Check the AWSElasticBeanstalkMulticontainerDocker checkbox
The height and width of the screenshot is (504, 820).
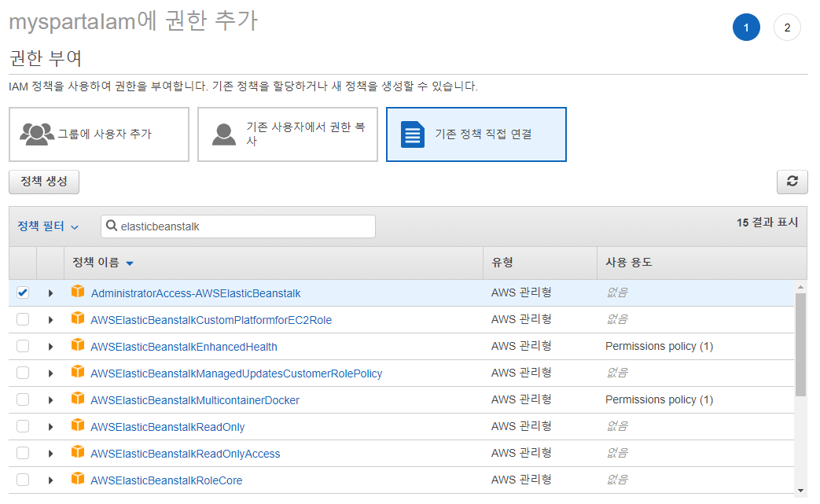click(x=23, y=400)
